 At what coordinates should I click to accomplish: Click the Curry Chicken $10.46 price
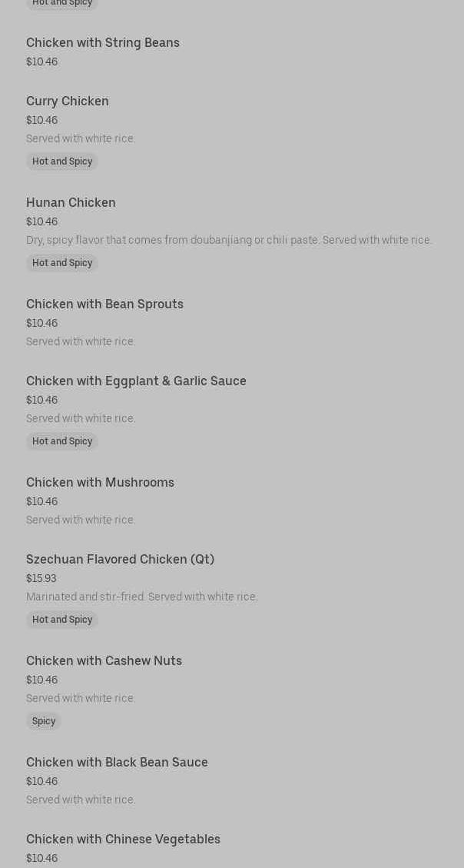coord(42,120)
